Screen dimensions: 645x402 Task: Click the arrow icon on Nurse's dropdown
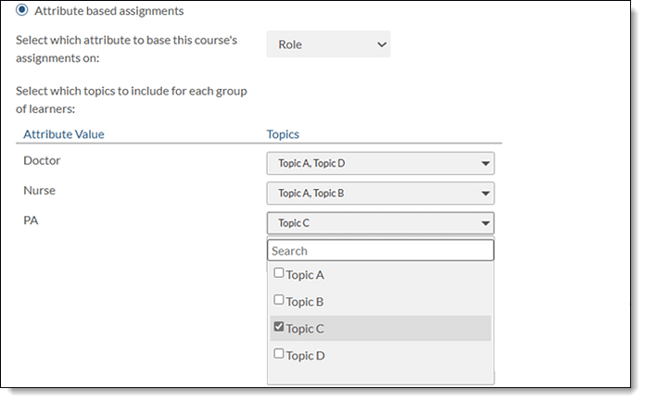point(485,194)
